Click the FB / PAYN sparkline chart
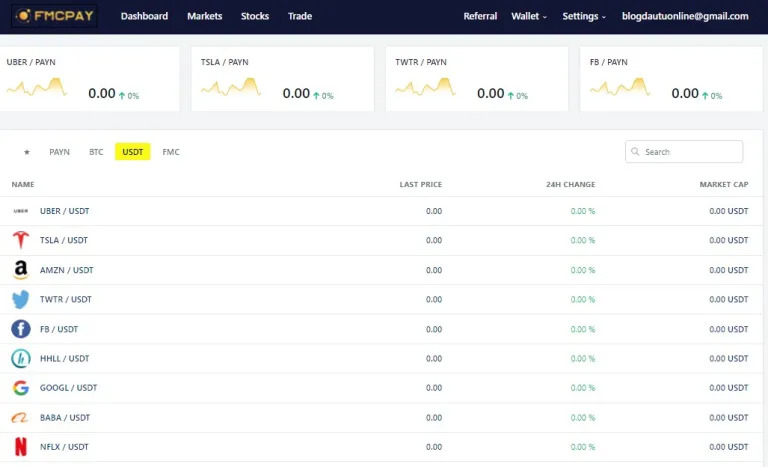This screenshot has height=467, width=768. coord(620,87)
